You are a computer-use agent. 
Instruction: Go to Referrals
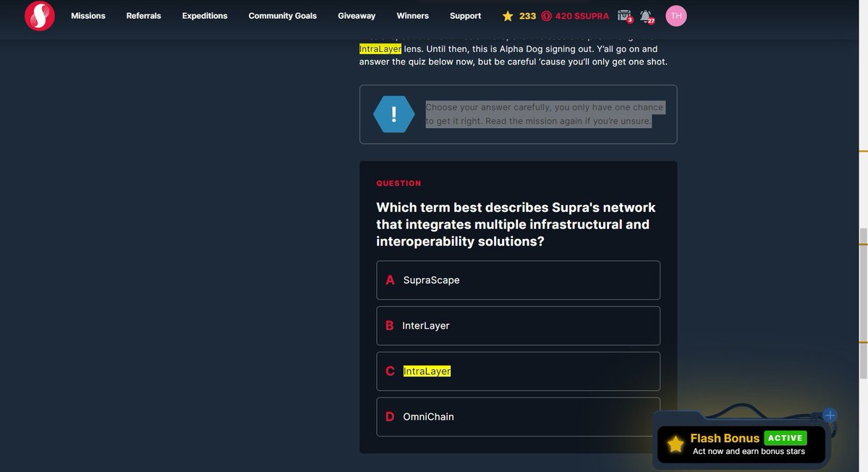pyautogui.click(x=144, y=15)
